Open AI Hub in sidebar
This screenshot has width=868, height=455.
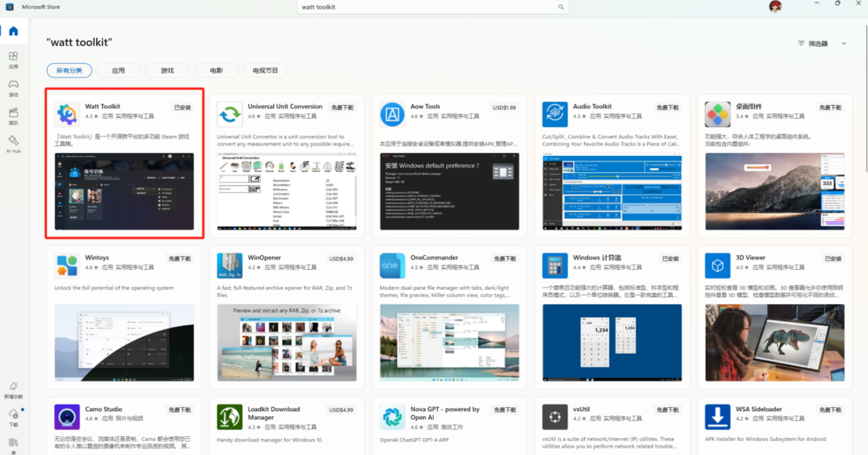(x=13, y=144)
